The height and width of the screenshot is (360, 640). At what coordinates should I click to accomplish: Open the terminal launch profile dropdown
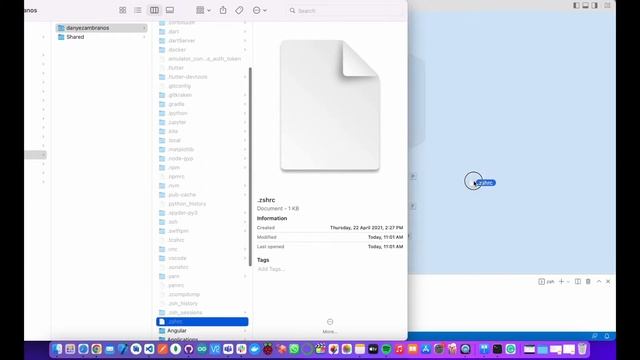(x=568, y=282)
